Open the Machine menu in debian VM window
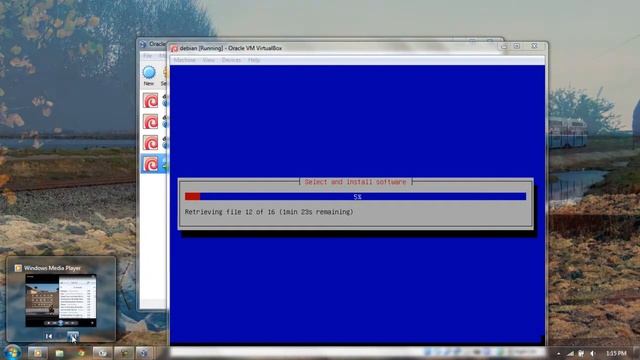This screenshot has height=360, width=640. (184, 60)
